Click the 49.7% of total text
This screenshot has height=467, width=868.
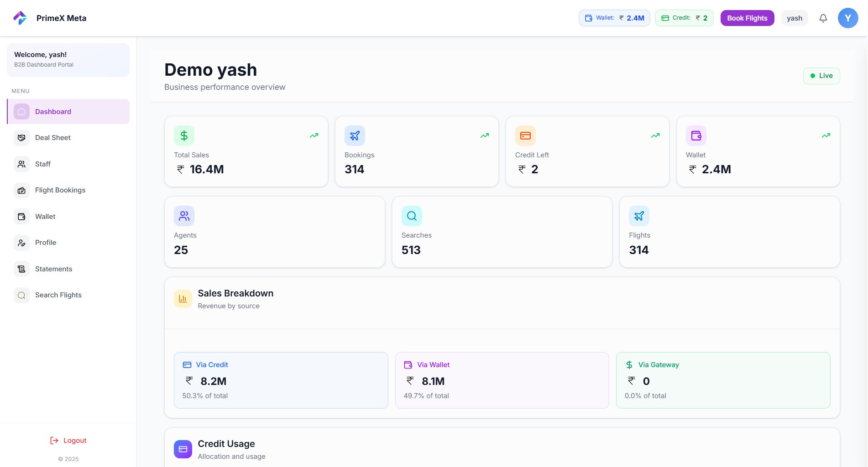[426, 396]
